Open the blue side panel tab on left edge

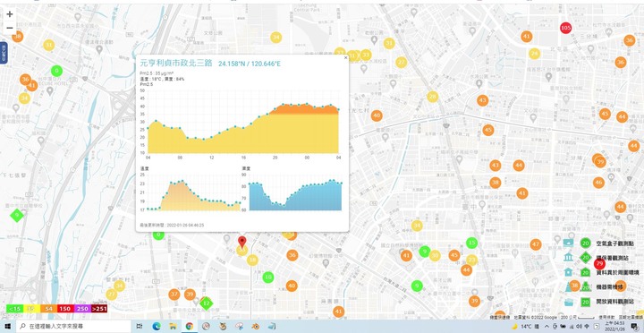(x=3, y=52)
